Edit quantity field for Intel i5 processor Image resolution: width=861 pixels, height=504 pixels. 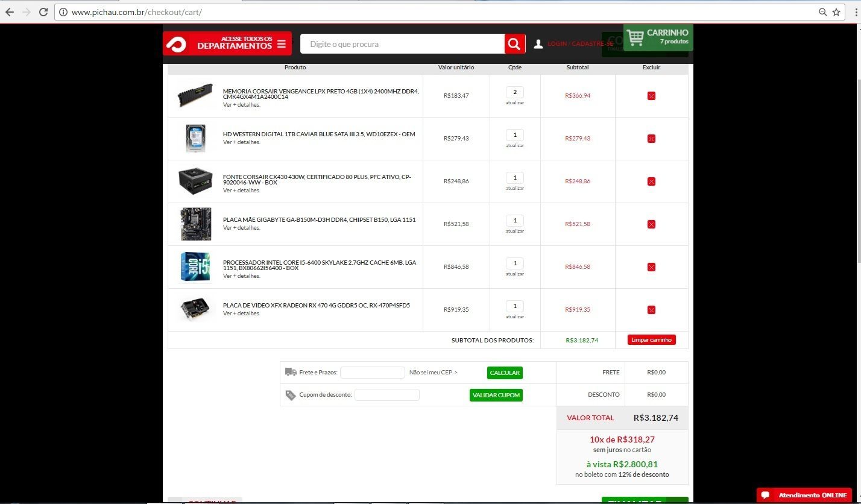click(x=515, y=263)
